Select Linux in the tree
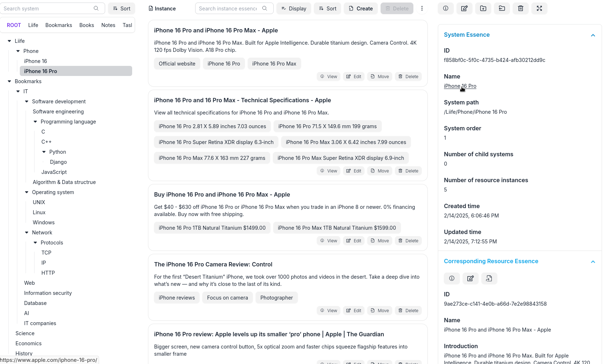 39,212
